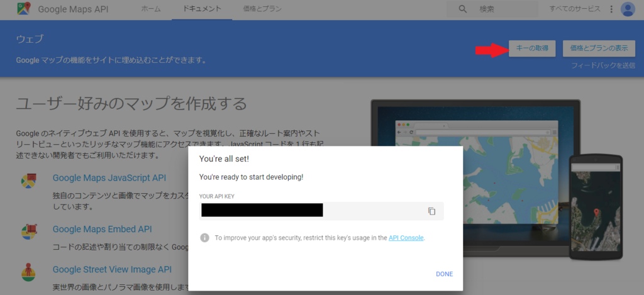644x295 pixels.
Task: Open Google Street View Image API link
Action: tap(112, 270)
